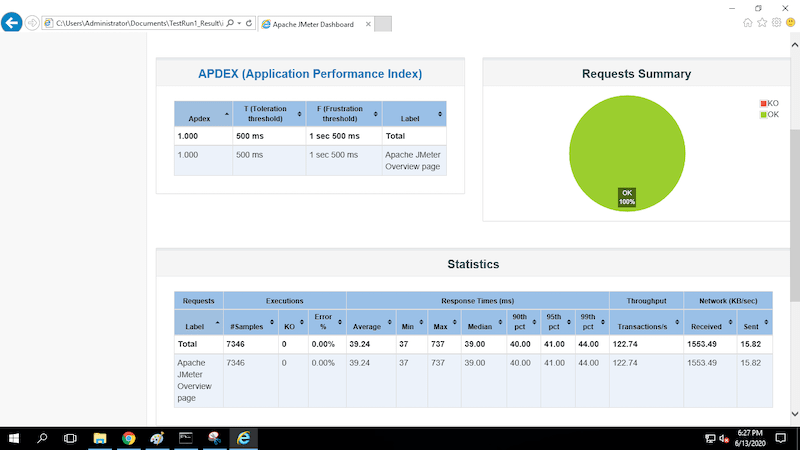This screenshot has height=450, width=800.
Task: Sort Statistics by Average column
Action: point(371,322)
